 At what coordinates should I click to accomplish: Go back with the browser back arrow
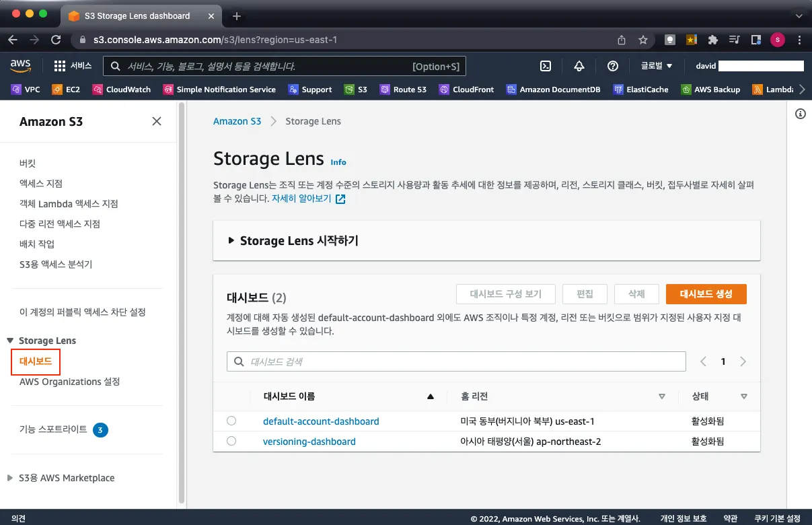click(x=13, y=40)
